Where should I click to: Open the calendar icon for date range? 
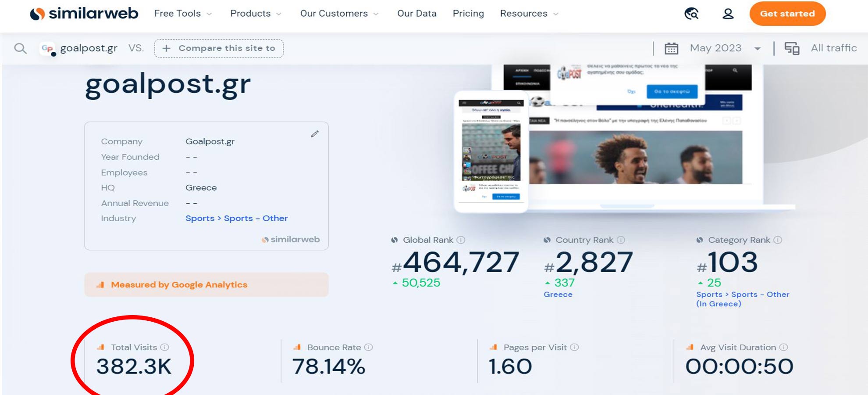pyautogui.click(x=671, y=48)
